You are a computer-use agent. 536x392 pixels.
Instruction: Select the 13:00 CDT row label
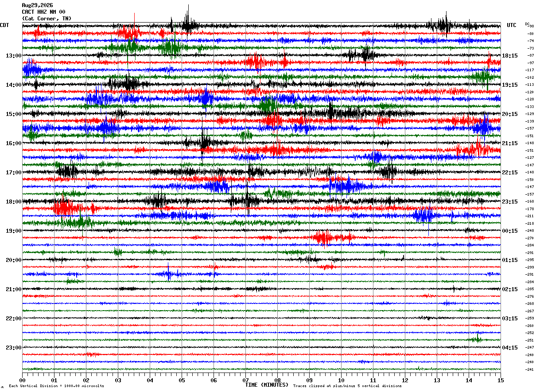tap(14, 55)
